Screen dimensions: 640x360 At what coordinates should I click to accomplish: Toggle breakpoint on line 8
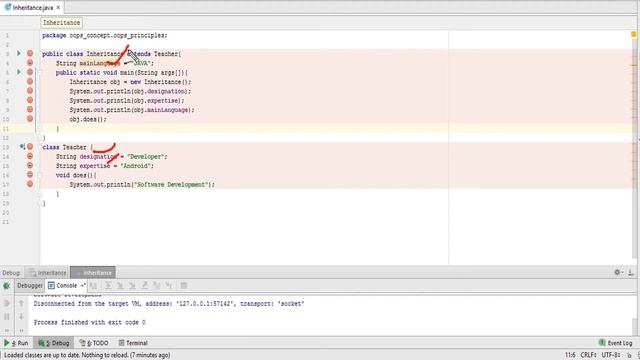tap(30, 100)
